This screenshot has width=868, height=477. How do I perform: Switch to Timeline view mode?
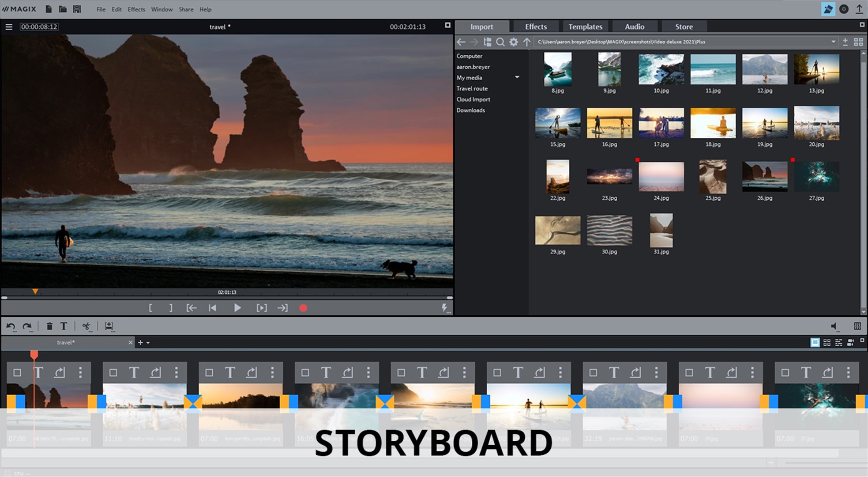pos(838,342)
